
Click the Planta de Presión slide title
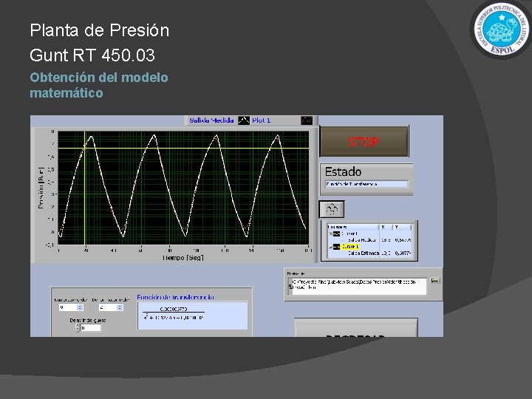coord(100,30)
